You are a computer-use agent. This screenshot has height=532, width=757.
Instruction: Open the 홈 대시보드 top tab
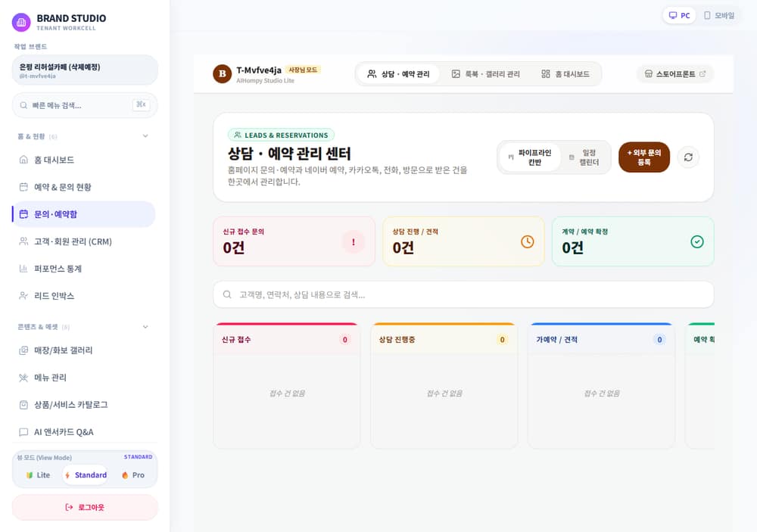coord(565,74)
